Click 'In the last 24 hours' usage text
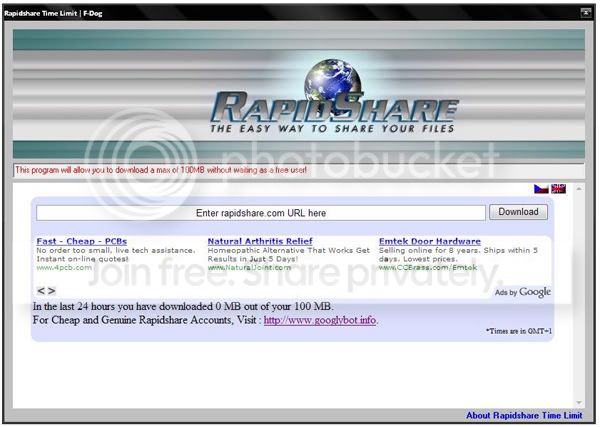600x427 pixels. point(183,306)
